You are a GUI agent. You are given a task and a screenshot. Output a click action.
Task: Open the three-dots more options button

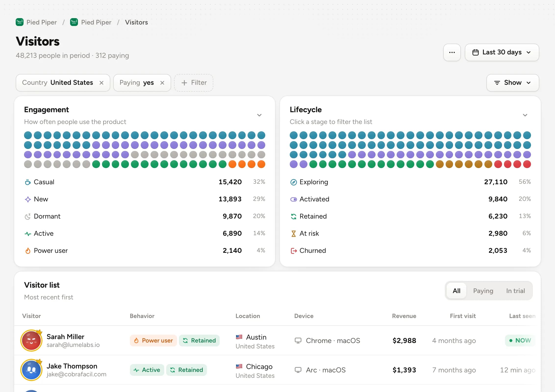tap(452, 52)
